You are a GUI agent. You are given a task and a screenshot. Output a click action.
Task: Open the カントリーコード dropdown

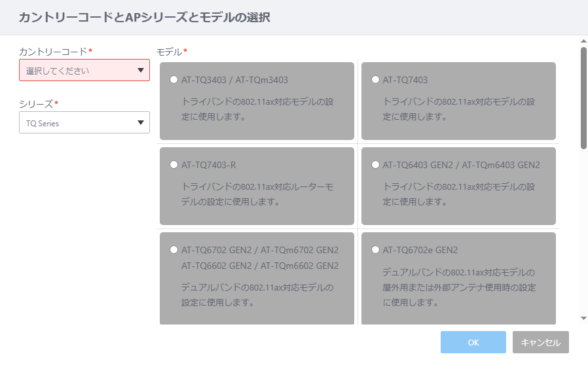tap(84, 70)
